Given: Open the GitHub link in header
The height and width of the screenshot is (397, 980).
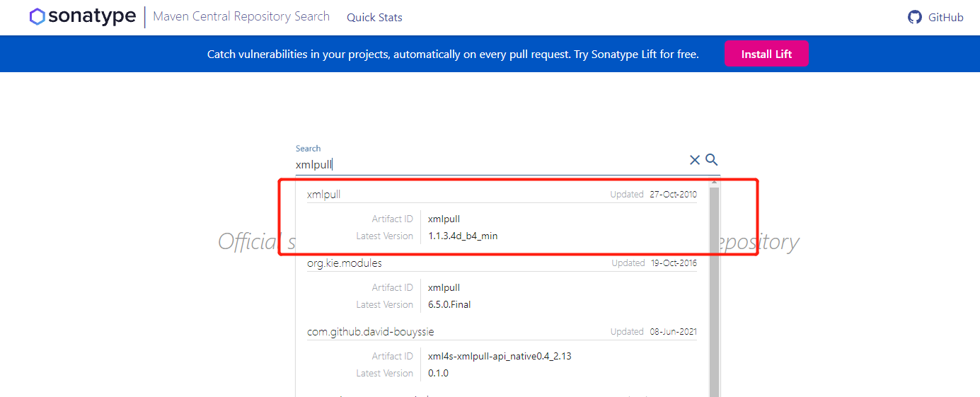Looking at the screenshot, I should click(x=935, y=17).
